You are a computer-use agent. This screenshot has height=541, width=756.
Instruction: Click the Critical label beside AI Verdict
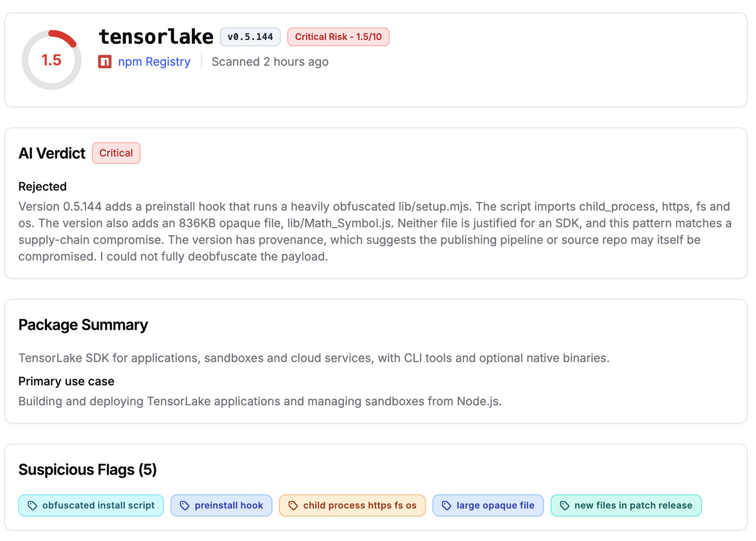[x=116, y=153]
